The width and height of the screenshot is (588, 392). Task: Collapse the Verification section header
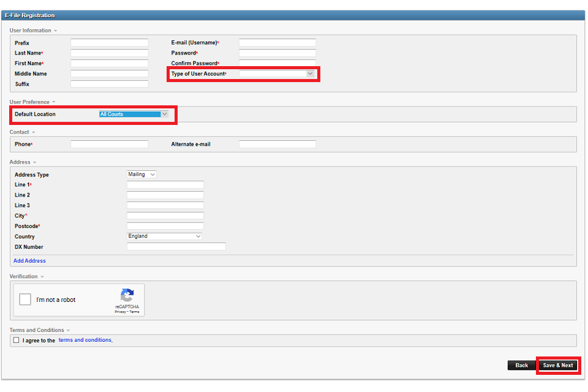pos(42,277)
